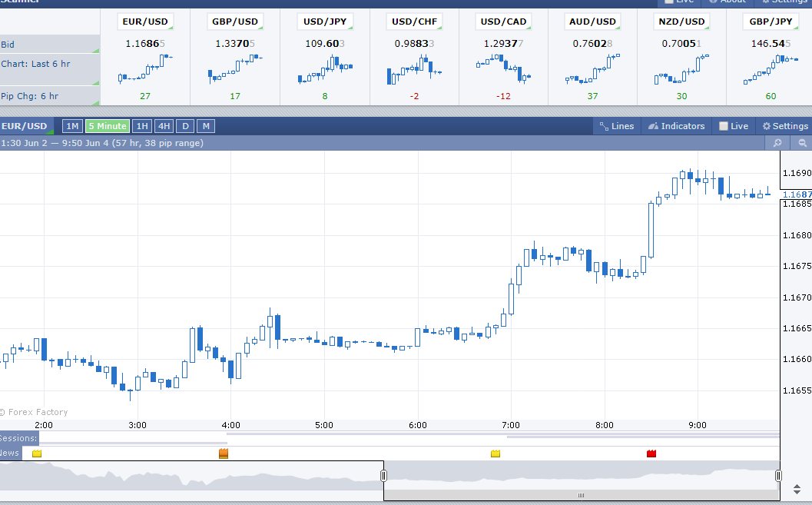Click the Forex Factory copyright link
Image resolution: width=812 pixels, height=505 pixels.
point(35,412)
